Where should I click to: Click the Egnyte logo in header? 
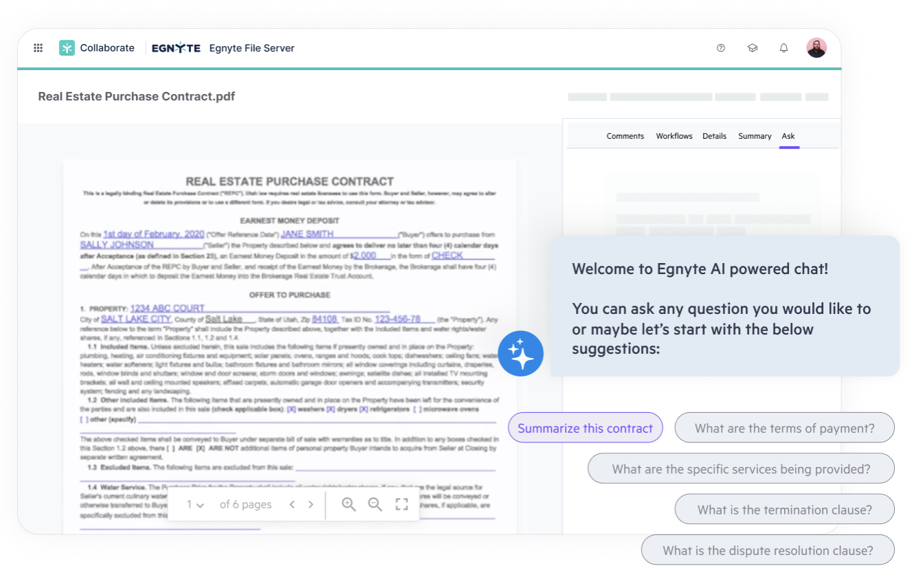coord(176,48)
